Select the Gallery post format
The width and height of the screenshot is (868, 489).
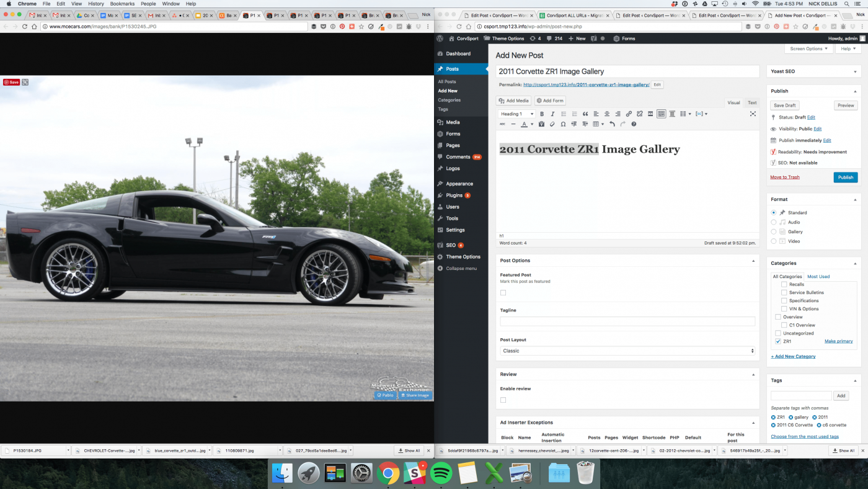pos(774,231)
